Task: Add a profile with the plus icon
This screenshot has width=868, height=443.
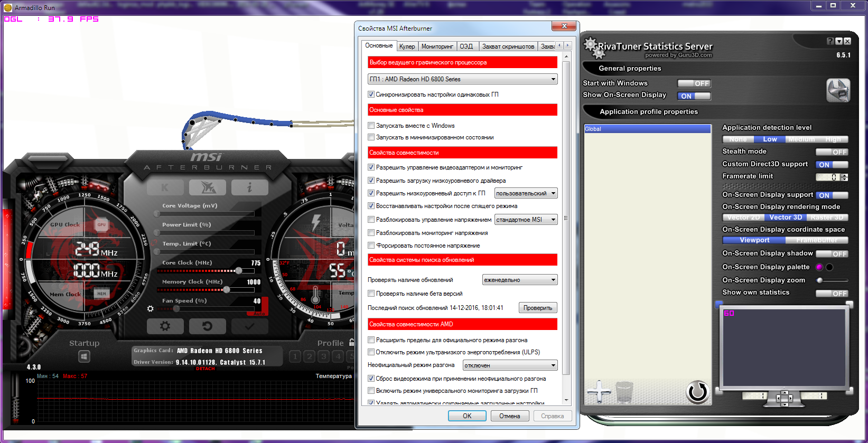Action: tap(599, 392)
